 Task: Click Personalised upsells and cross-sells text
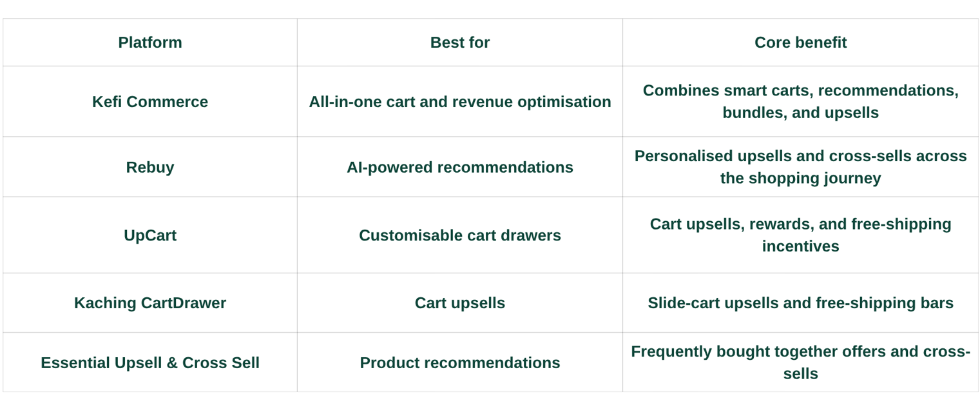[x=800, y=167]
